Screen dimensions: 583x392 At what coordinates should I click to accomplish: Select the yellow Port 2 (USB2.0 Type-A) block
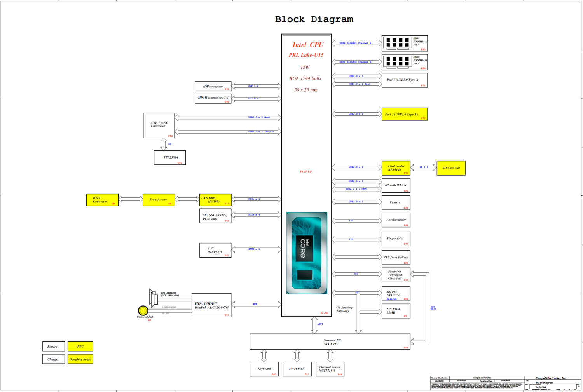pos(405,114)
